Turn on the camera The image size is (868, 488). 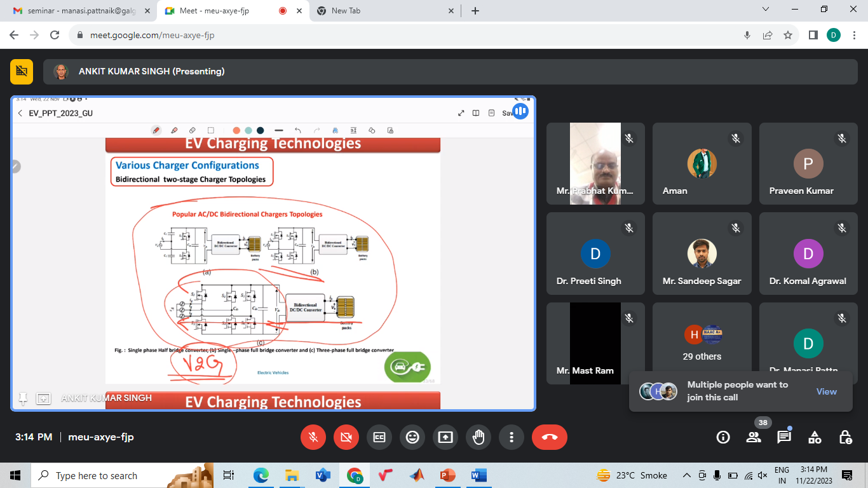tap(346, 437)
